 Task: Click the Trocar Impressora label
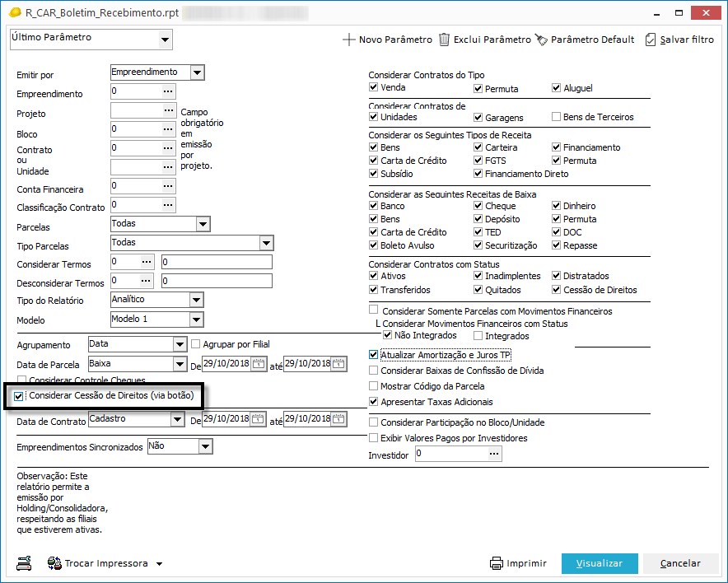tap(106, 563)
